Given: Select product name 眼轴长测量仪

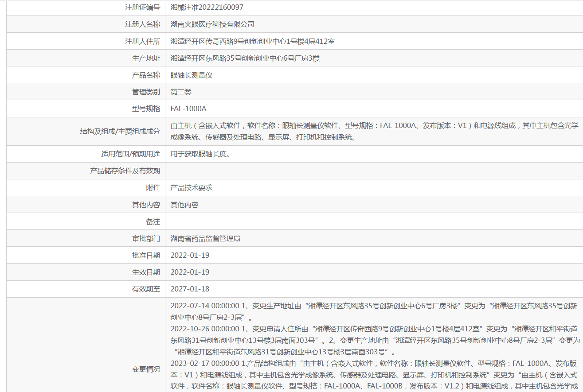Looking at the screenshot, I should [192, 75].
